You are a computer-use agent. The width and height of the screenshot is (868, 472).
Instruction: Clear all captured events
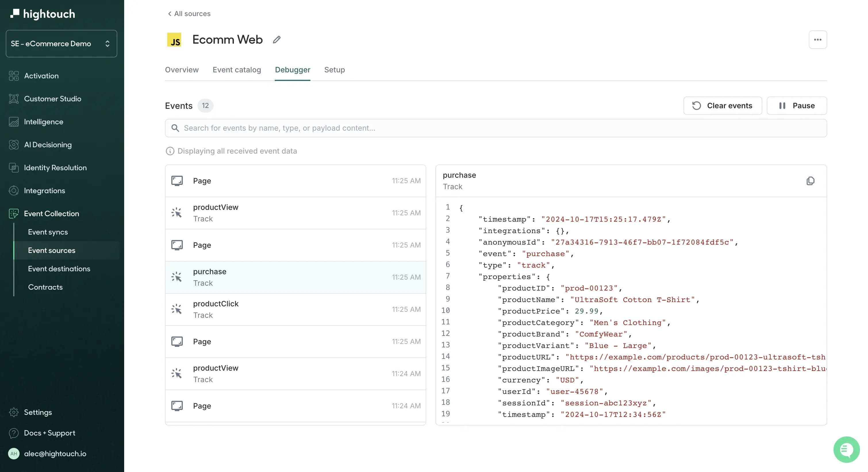[723, 105]
